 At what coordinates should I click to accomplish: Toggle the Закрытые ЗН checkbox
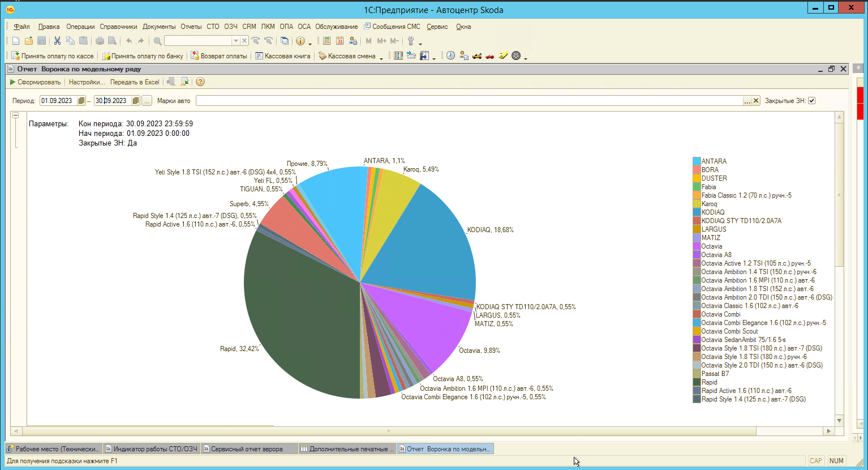tap(811, 101)
